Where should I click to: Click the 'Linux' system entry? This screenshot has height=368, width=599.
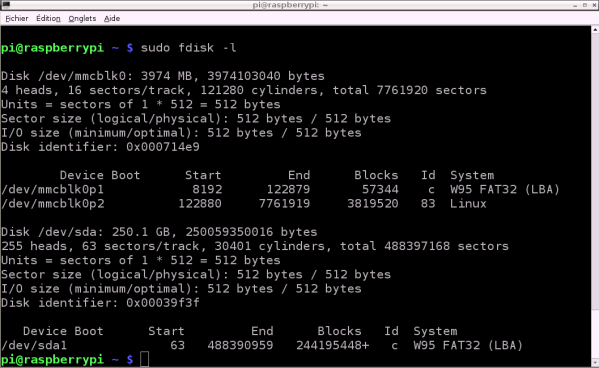tap(468, 204)
